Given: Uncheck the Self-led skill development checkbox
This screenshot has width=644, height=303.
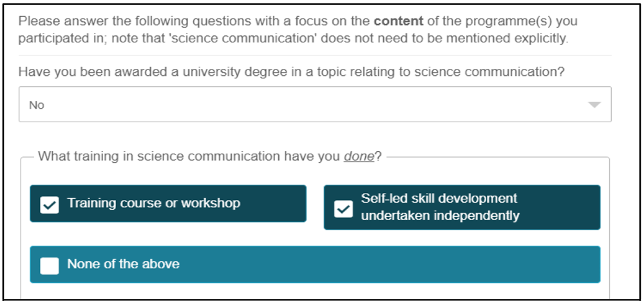Looking at the screenshot, I should (343, 208).
